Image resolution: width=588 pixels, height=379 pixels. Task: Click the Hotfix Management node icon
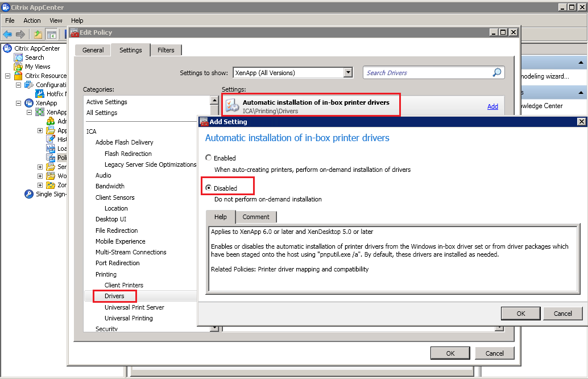[39, 93]
